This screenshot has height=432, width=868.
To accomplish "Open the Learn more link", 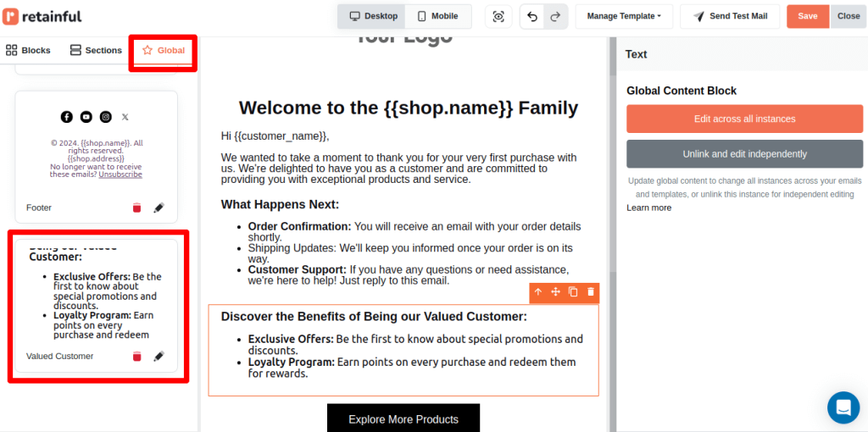I will (x=648, y=208).
